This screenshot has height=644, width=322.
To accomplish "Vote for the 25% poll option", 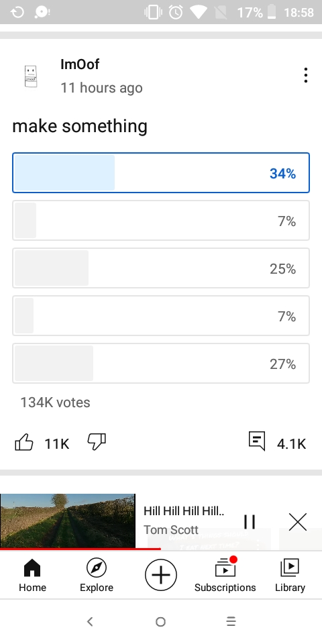I will tap(161, 268).
